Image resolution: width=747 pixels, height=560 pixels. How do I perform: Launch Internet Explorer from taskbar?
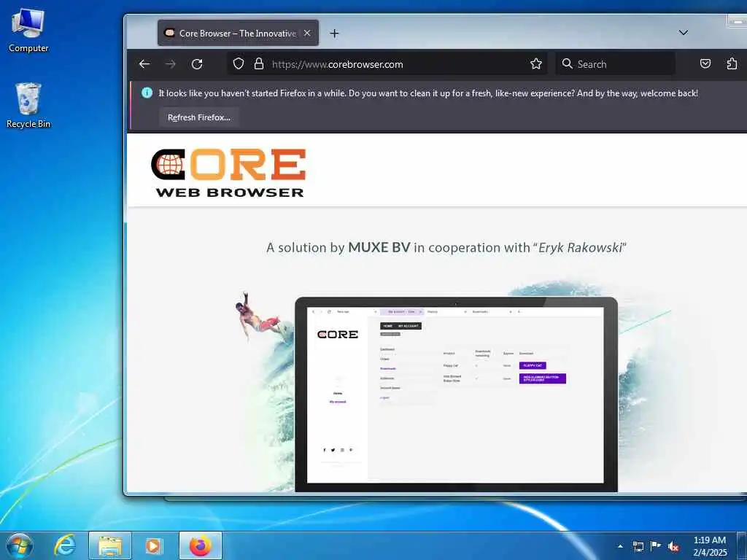[x=65, y=545]
